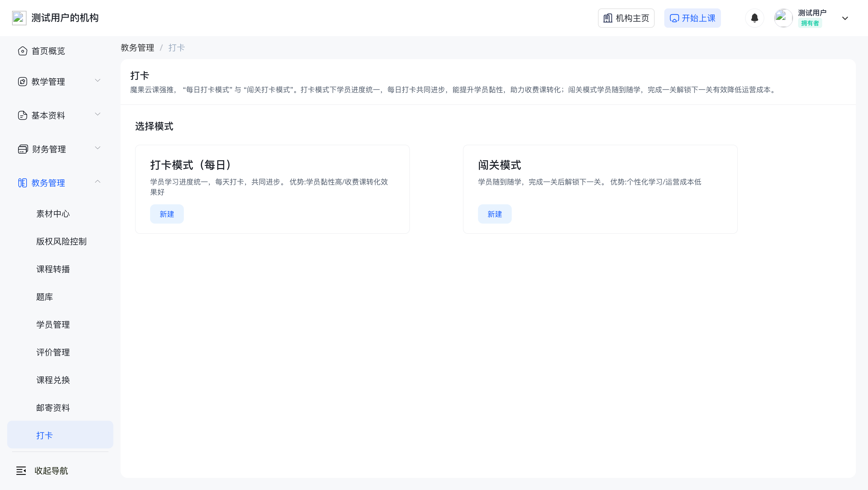Click the collapse navigation icon

21,471
